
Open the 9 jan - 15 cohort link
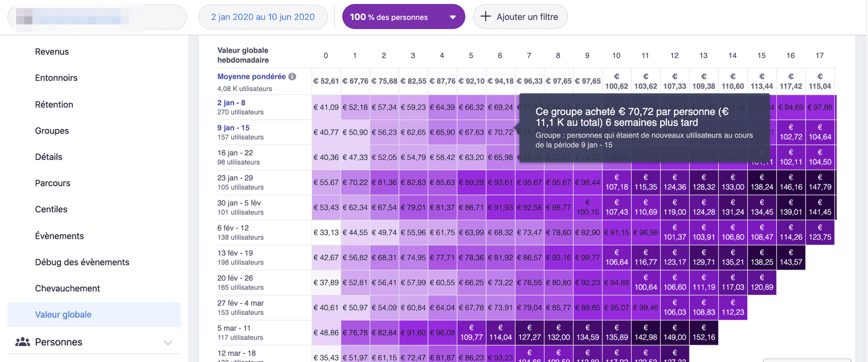[234, 128]
